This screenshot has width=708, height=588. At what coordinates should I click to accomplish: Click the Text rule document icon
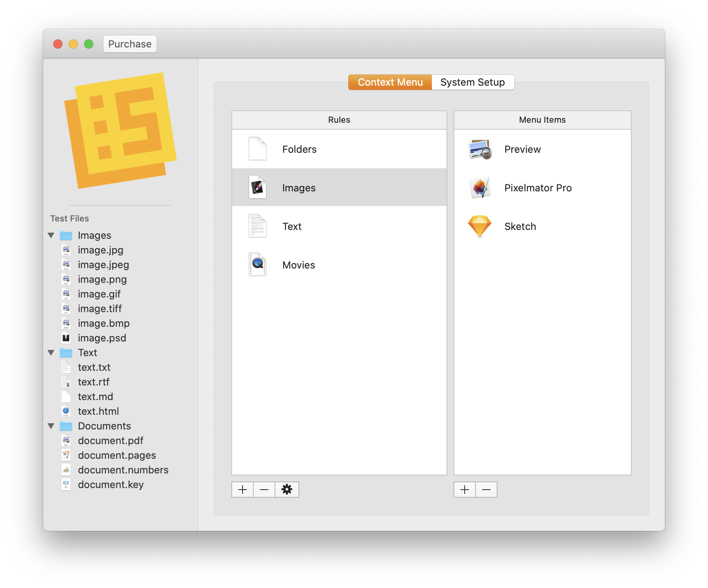[258, 226]
